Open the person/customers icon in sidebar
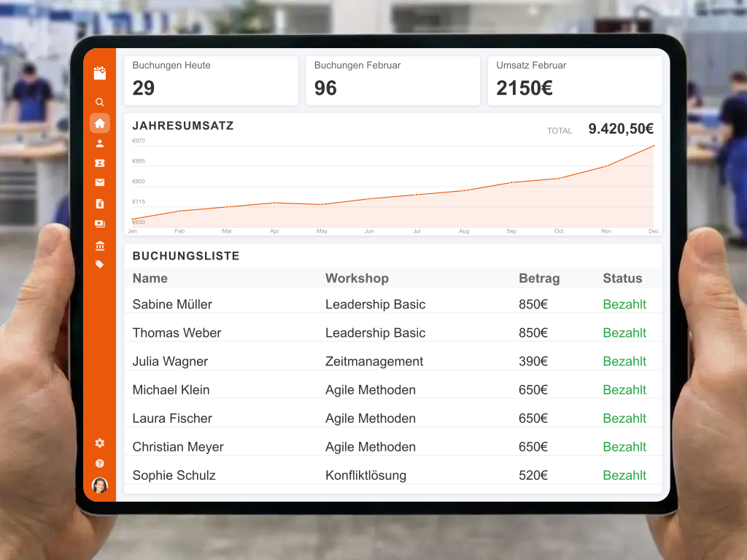The image size is (747, 560). click(100, 144)
